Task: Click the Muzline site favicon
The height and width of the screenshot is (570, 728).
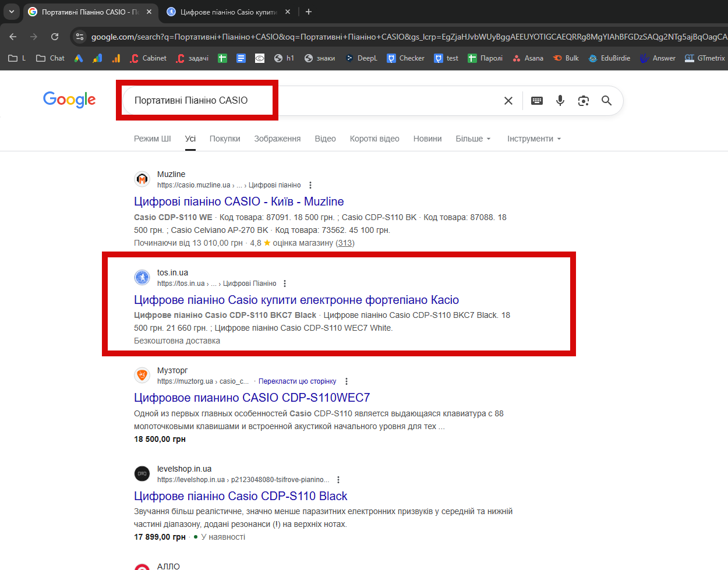Action: (x=142, y=179)
